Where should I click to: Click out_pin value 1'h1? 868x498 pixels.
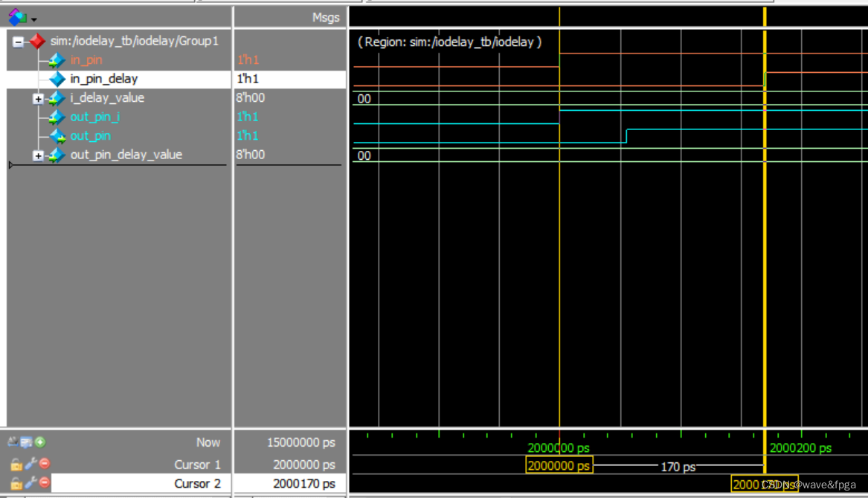pos(248,135)
